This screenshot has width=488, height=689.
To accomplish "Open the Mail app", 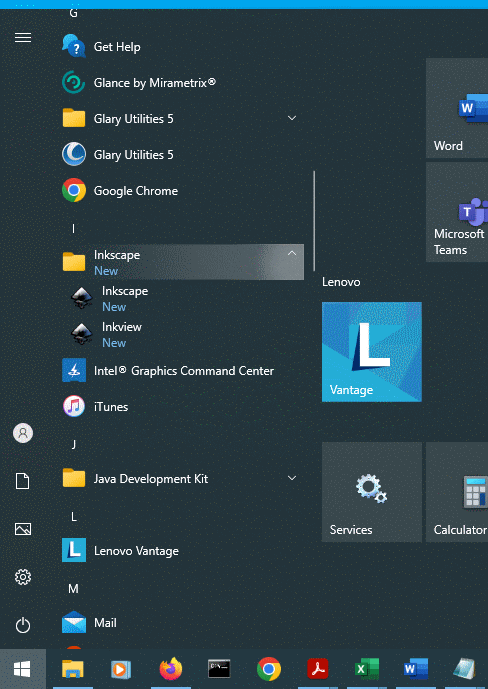I will click(182, 623).
